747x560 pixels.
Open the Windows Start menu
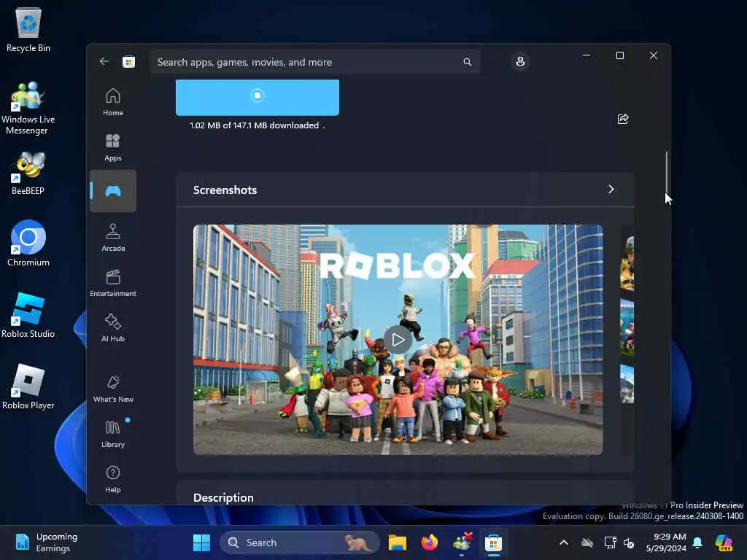tap(201, 542)
